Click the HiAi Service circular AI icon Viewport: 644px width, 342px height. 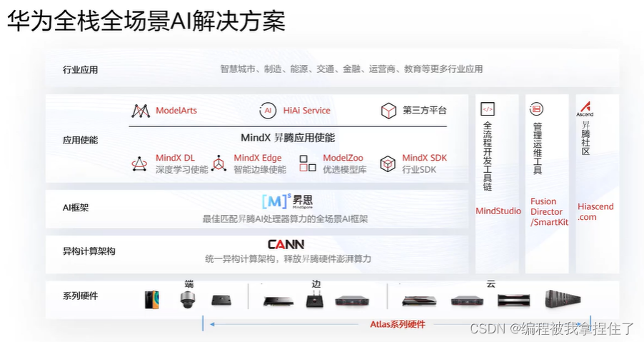268,111
